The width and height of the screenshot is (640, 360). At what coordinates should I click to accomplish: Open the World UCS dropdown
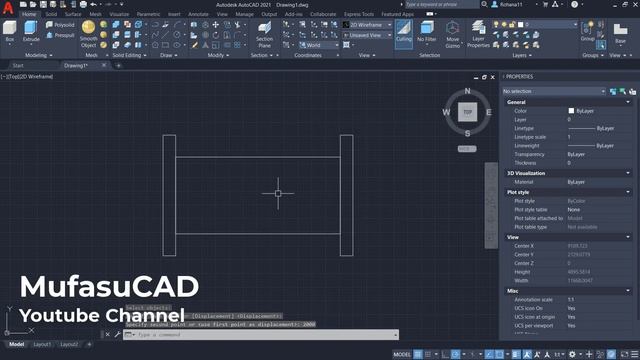[x=319, y=45]
